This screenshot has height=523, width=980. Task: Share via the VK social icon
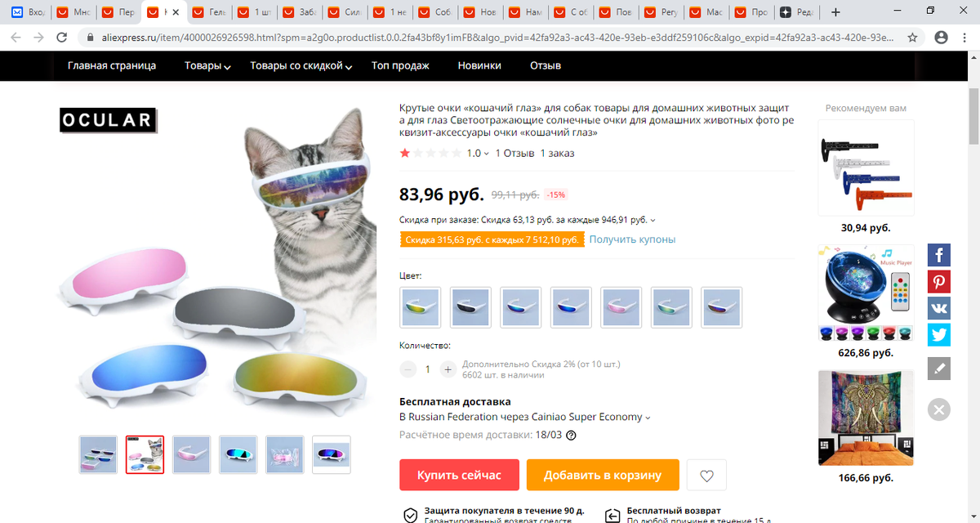point(939,308)
